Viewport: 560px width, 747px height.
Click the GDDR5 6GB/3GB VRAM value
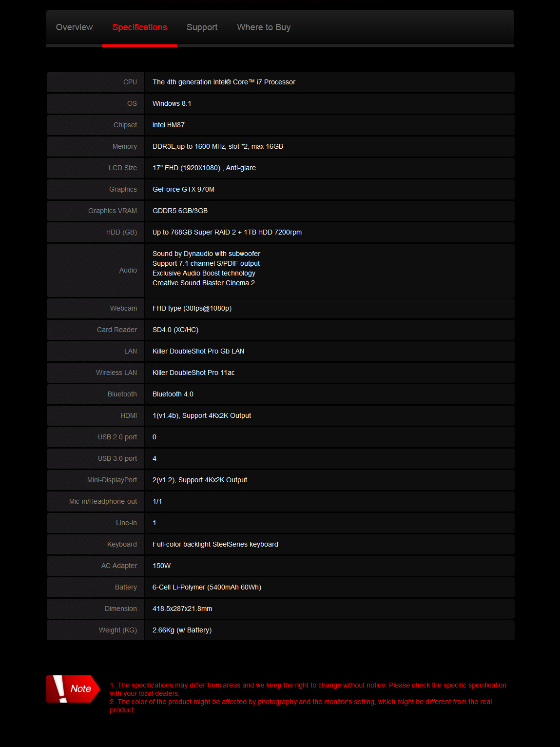tap(180, 211)
